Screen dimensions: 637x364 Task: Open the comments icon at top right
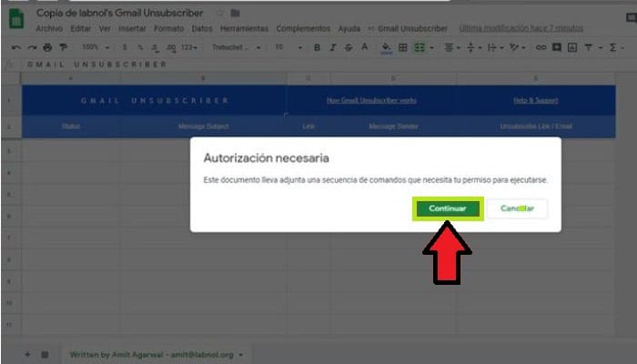pos(631,18)
